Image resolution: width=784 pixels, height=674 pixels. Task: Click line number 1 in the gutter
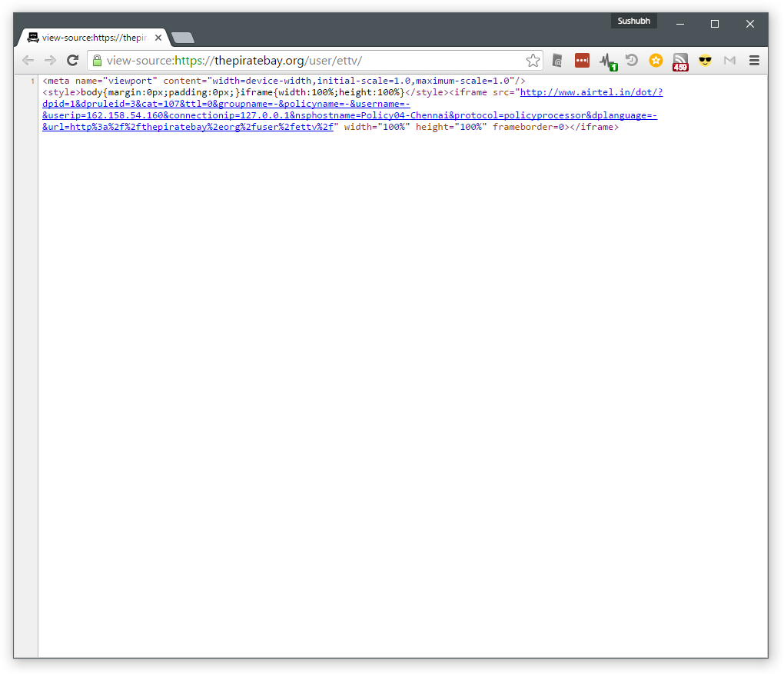click(x=33, y=81)
